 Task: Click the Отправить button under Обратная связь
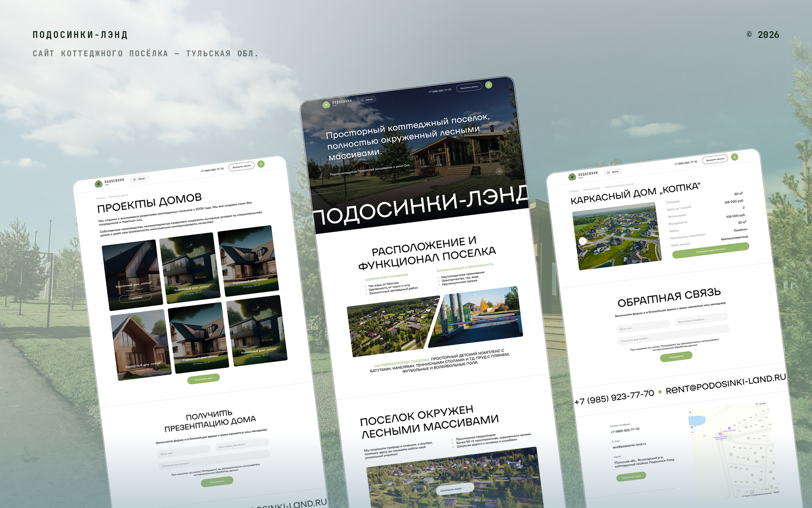pos(676,357)
